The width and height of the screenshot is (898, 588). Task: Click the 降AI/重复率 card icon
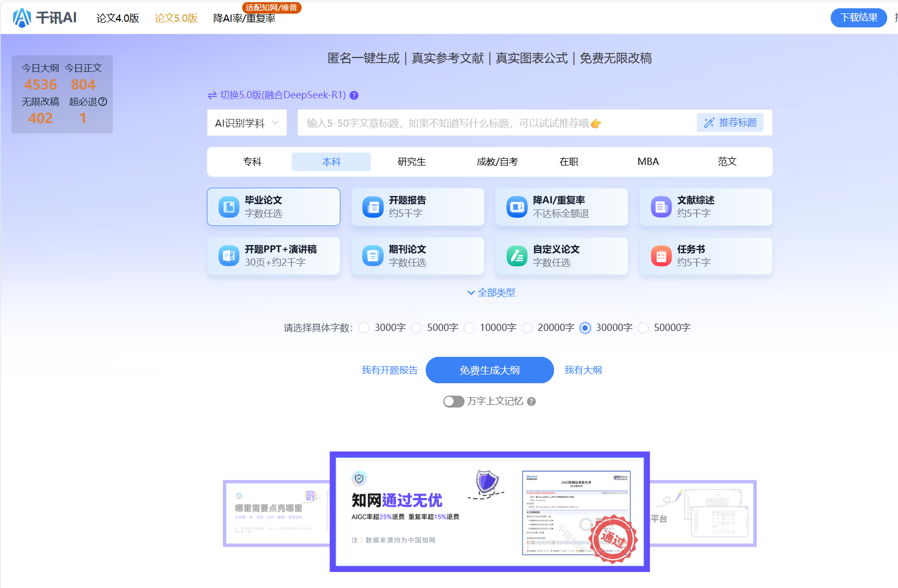[x=517, y=207]
